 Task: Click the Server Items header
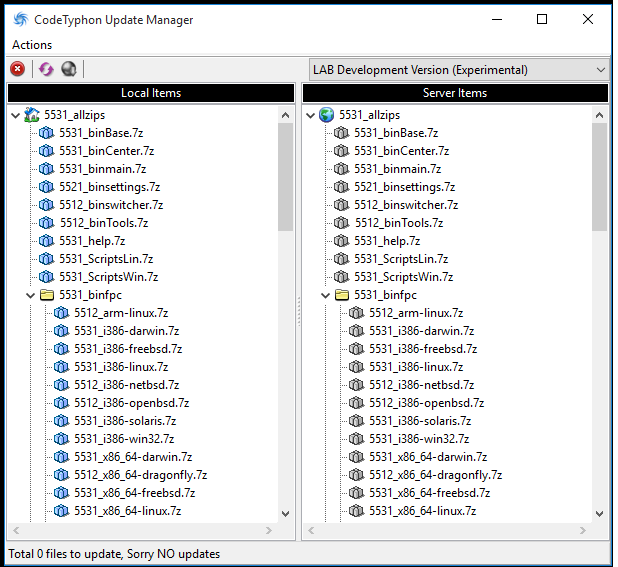[x=455, y=93]
